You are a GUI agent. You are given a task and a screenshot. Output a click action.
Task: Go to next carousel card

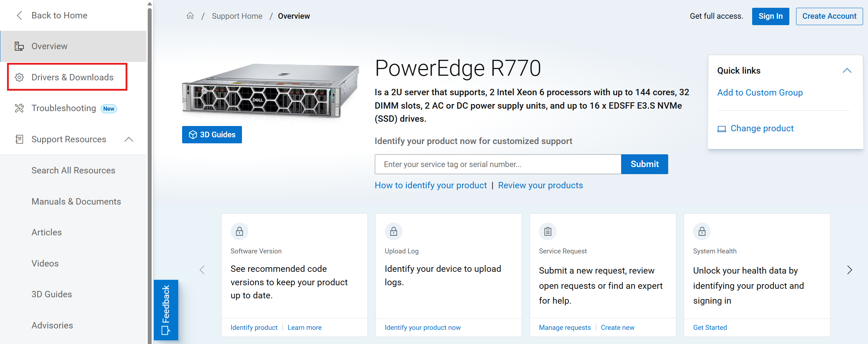(850, 270)
